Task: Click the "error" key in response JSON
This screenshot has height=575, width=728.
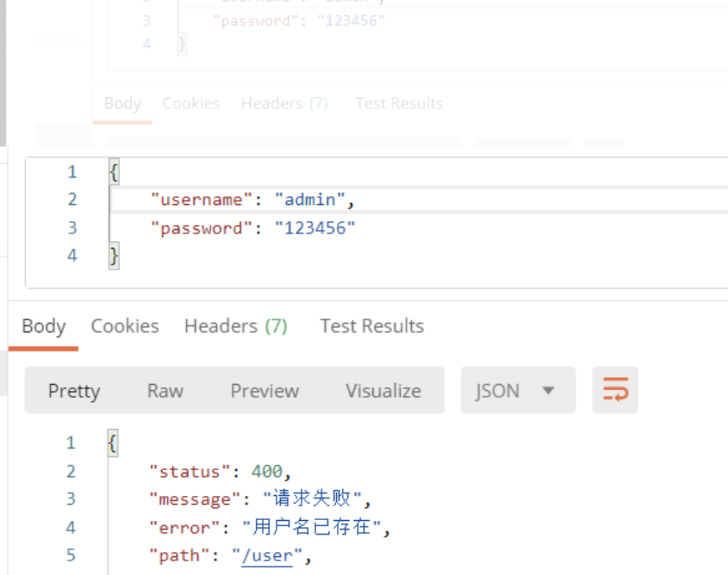Action: [x=185, y=528]
